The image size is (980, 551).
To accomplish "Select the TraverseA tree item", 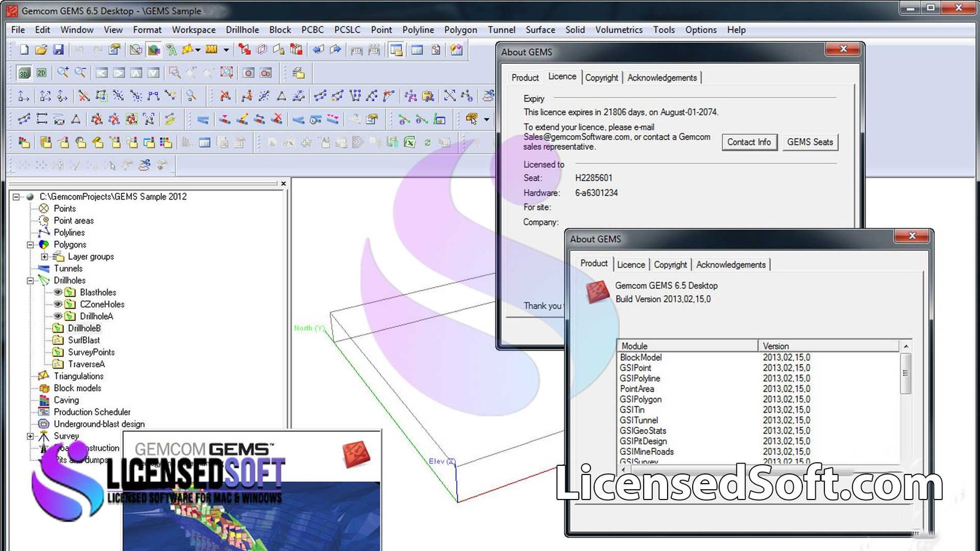I will (x=86, y=364).
